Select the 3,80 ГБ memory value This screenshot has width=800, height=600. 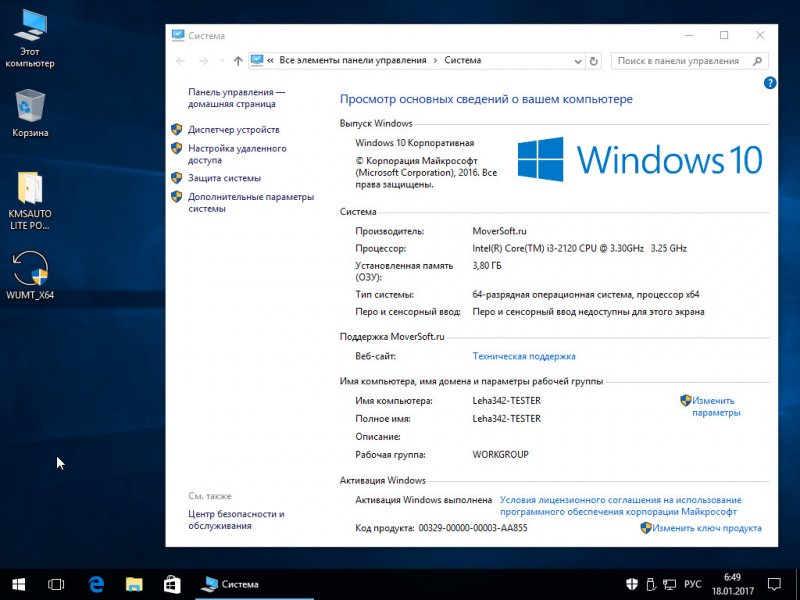click(x=487, y=266)
